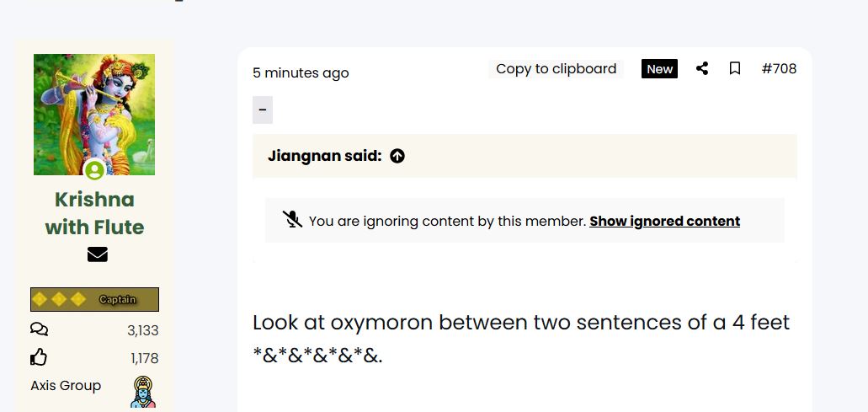Click the 'Jiangnan said:' quote header
The height and width of the screenshot is (412, 868).
[324, 156]
